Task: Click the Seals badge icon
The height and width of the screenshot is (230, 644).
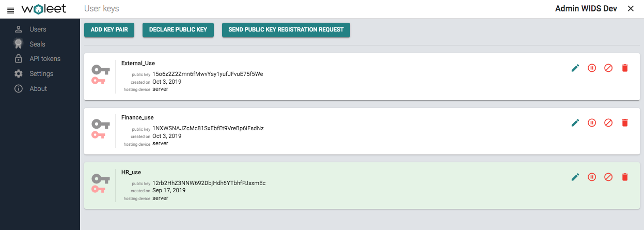Action: click(x=19, y=44)
